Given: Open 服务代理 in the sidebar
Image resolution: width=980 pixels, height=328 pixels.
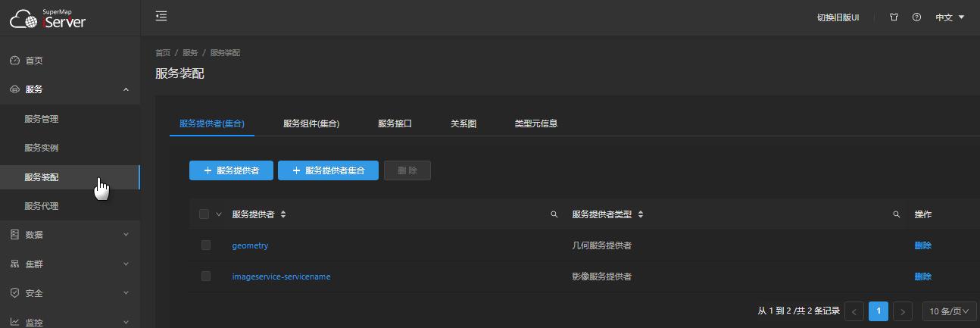Looking at the screenshot, I should (41, 206).
